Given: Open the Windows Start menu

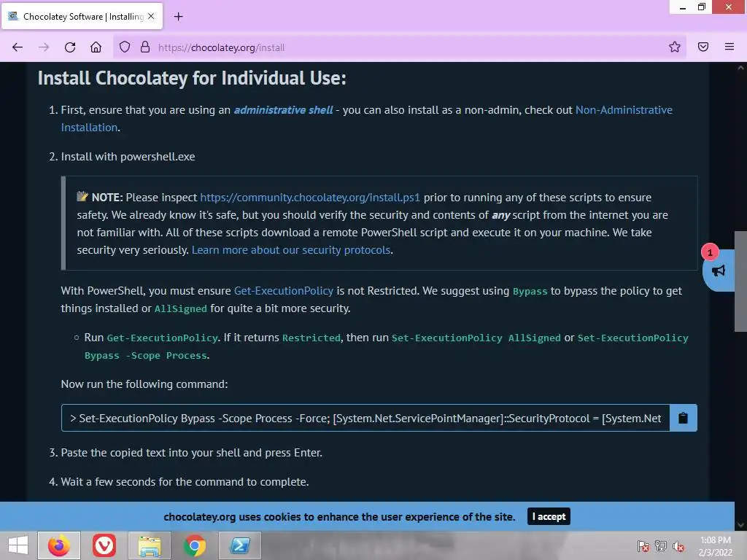Looking at the screenshot, I should coord(18,545).
